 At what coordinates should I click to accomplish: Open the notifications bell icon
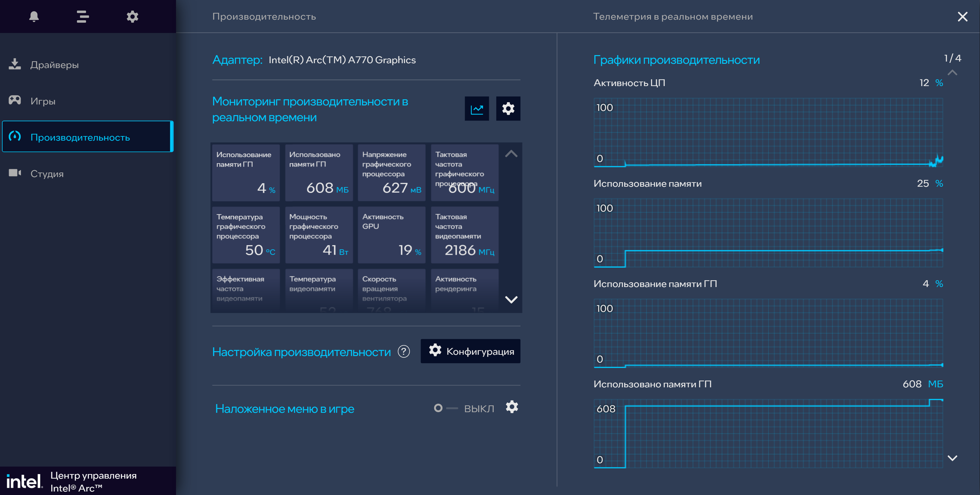[x=34, y=16]
